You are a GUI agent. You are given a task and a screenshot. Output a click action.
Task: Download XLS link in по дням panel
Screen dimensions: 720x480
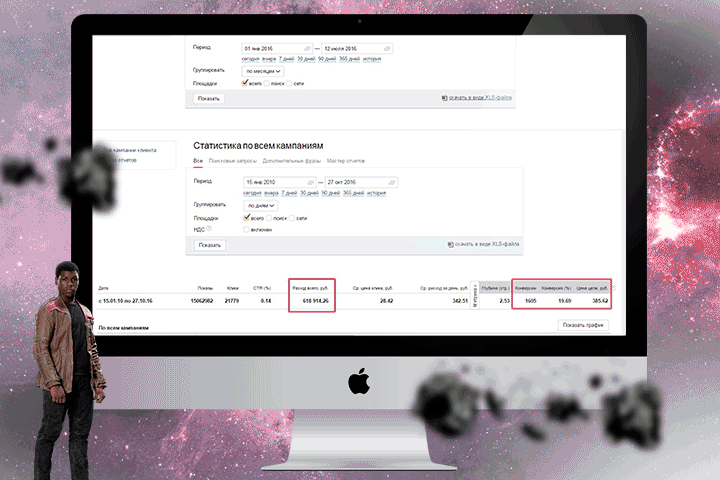[487, 244]
